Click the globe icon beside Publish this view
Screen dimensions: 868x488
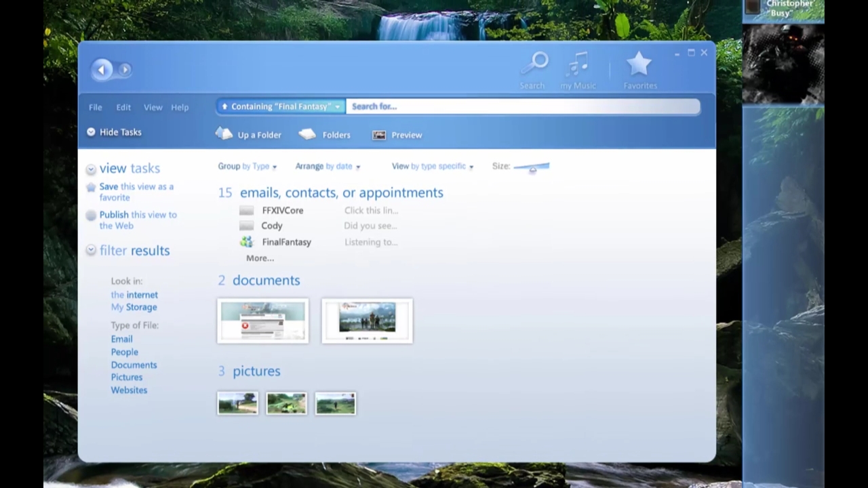pos(91,216)
